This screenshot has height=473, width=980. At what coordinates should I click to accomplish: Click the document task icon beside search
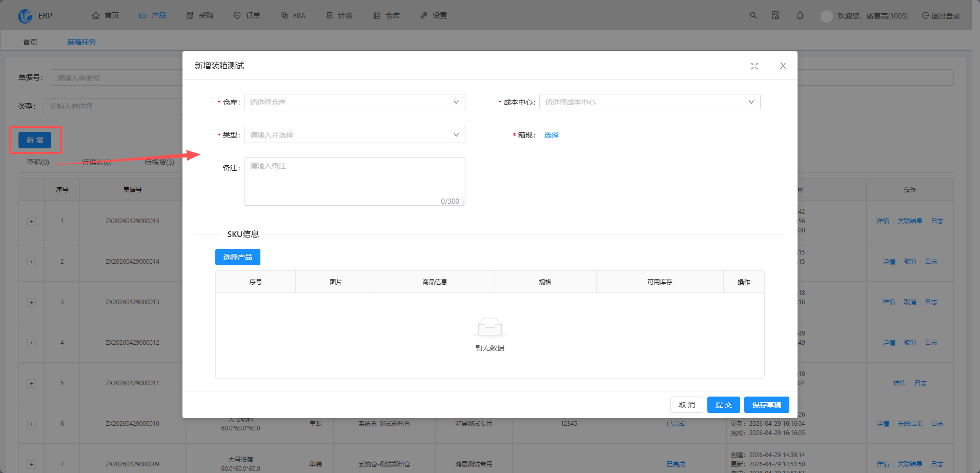pyautogui.click(x=775, y=15)
